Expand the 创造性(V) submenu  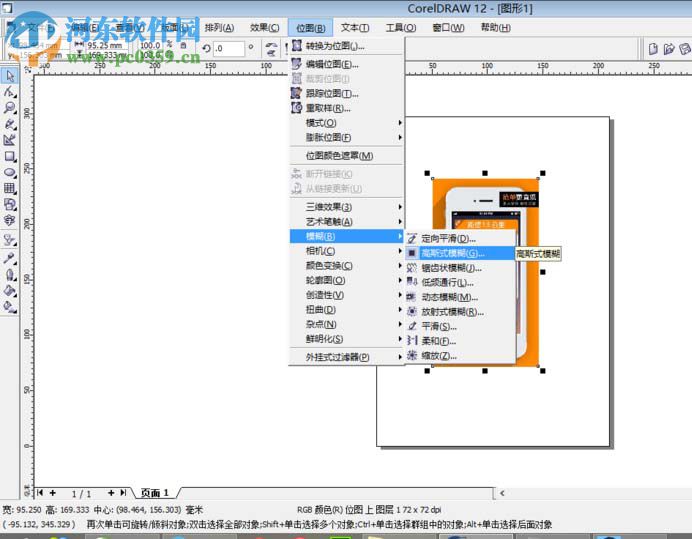coord(346,295)
